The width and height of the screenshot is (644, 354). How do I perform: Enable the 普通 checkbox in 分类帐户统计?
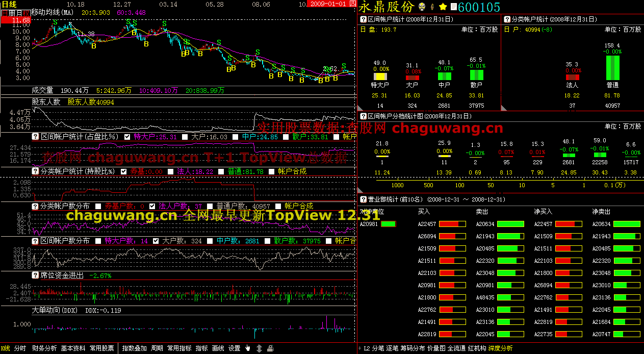click(x=221, y=172)
